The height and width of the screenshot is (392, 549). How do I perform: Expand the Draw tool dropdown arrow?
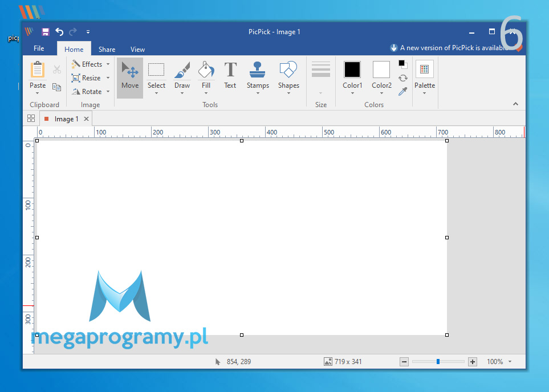182,93
